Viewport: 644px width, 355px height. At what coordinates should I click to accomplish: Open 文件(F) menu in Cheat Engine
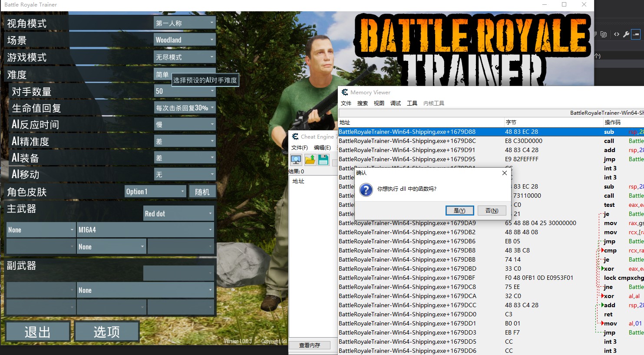click(300, 148)
